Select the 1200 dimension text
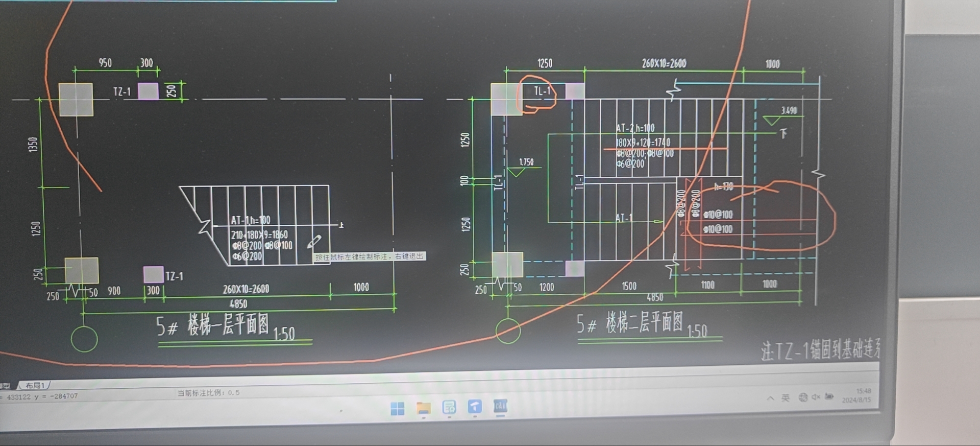 pyautogui.click(x=547, y=287)
